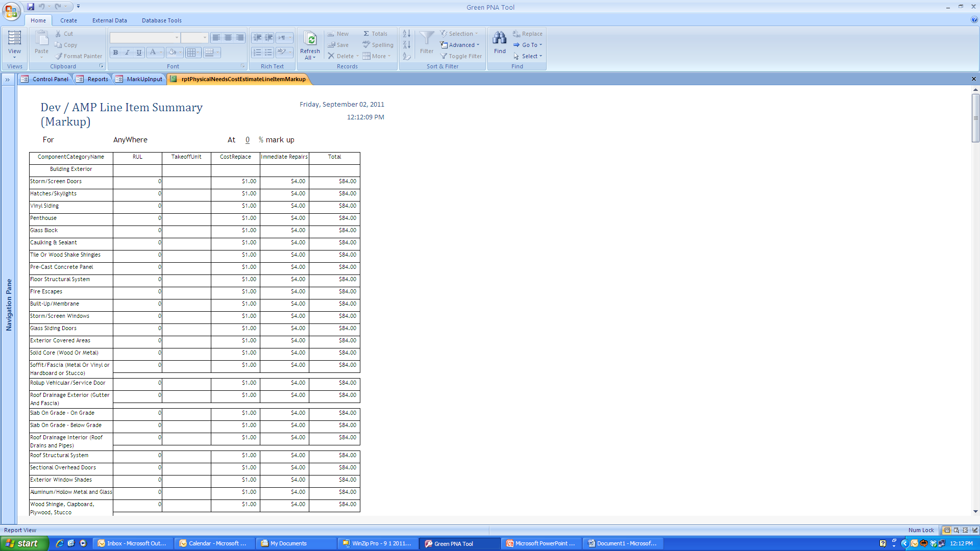The image size is (980, 551).
Task: Click Refresh All button
Action: pyautogui.click(x=310, y=45)
